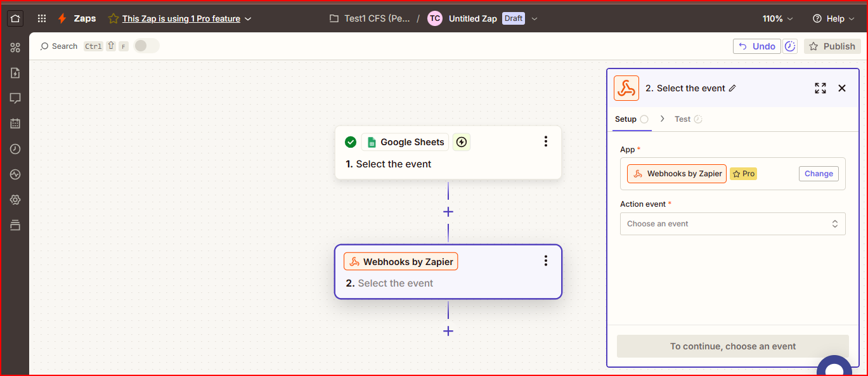Image resolution: width=868 pixels, height=376 pixels.
Task: Open the sidebar versions stack icon
Action: click(x=15, y=225)
